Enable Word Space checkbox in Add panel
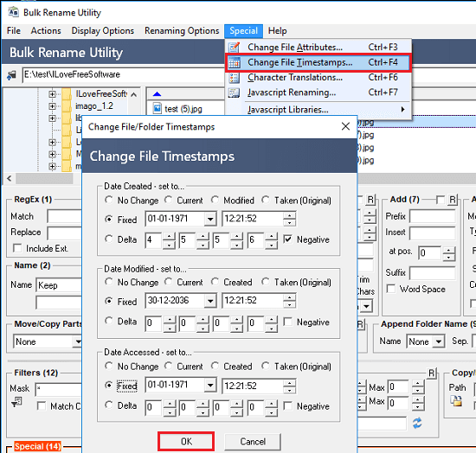Image resolution: width=476 pixels, height=453 pixels. coord(391,289)
